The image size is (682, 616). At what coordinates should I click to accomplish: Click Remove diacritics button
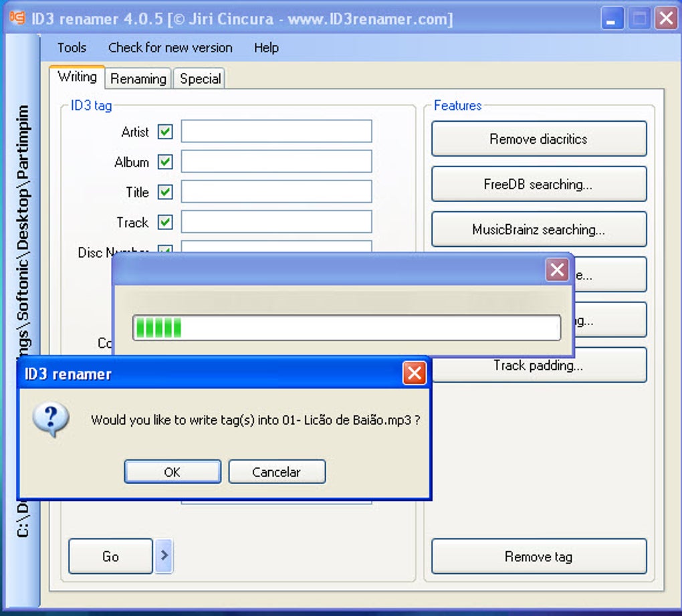tap(539, 138)
